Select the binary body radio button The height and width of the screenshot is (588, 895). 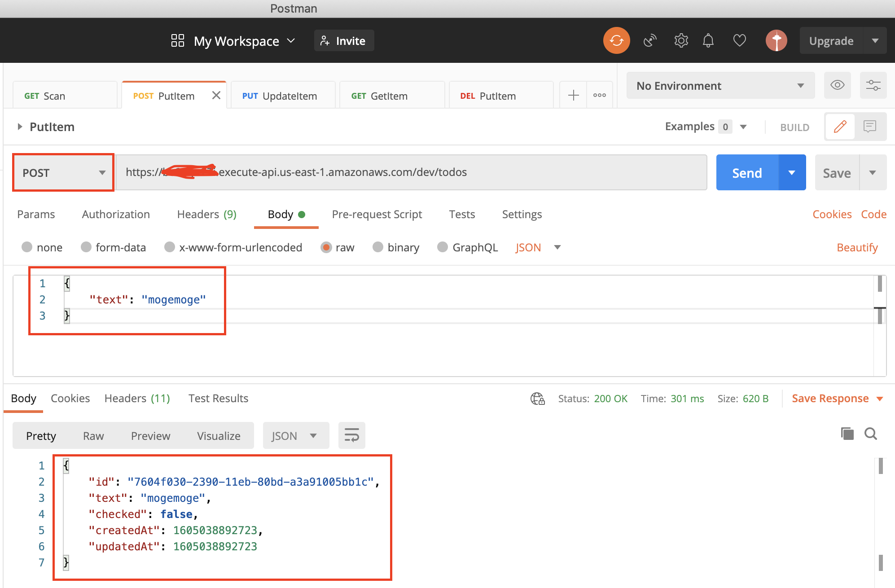(x=378, y=247)
